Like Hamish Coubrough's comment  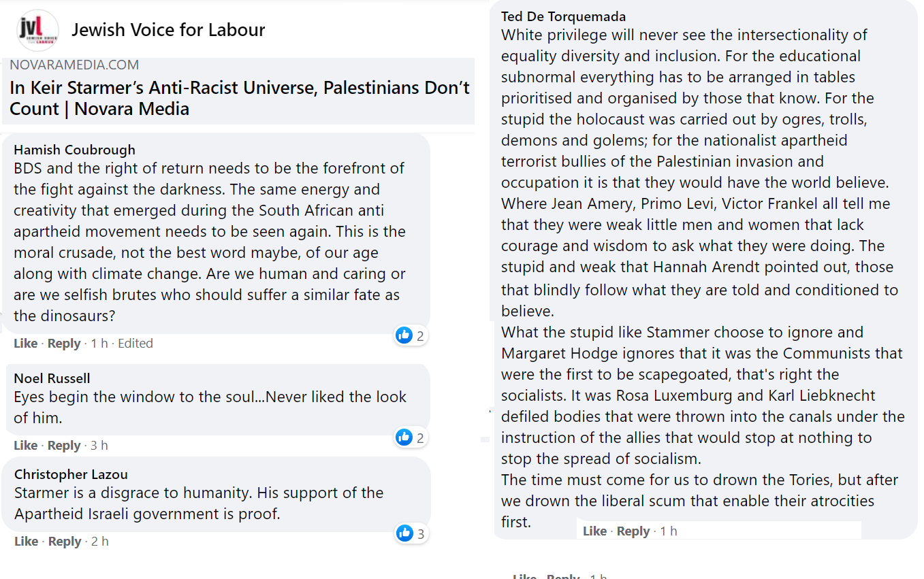[x=26, y=344]
